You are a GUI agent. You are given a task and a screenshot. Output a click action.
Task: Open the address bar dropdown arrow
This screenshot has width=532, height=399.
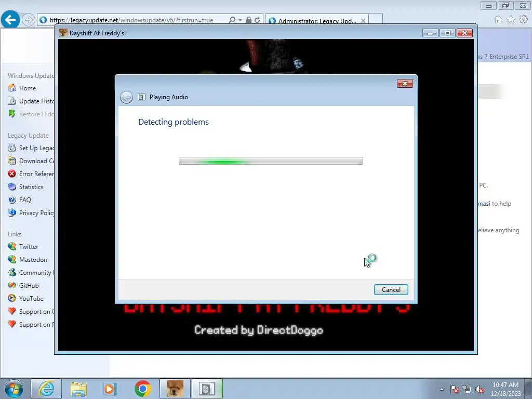point(240,20)
